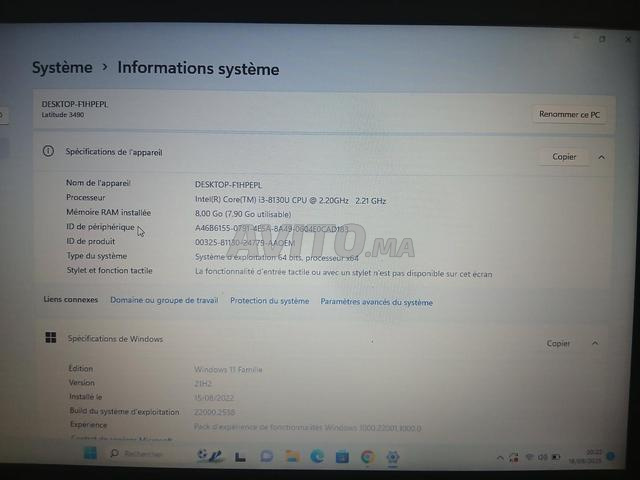Select the processor value Intel Core i3-8130U

point(290,200)
